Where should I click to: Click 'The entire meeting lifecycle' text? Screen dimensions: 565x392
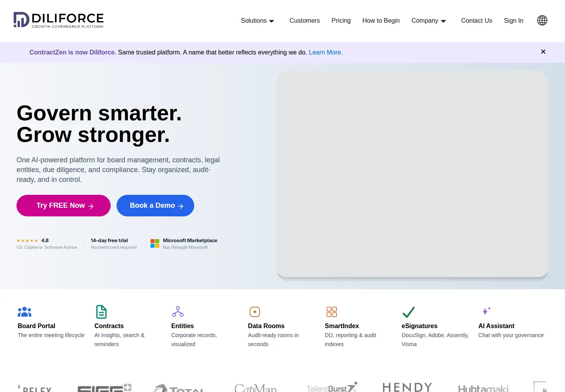click(51, 335)
